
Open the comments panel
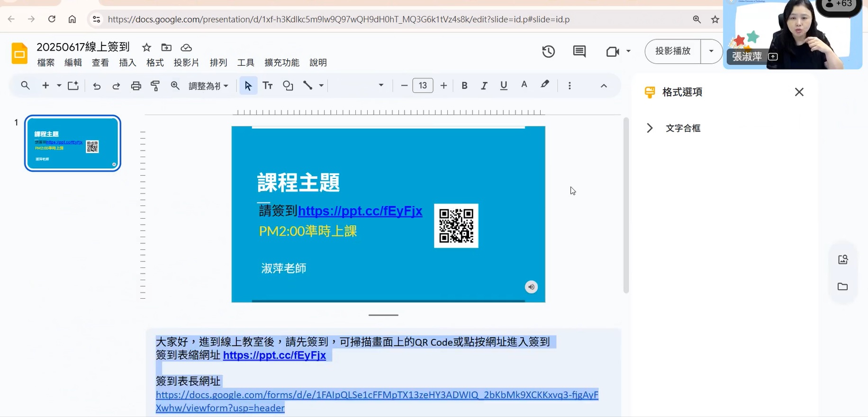point(579,51)
